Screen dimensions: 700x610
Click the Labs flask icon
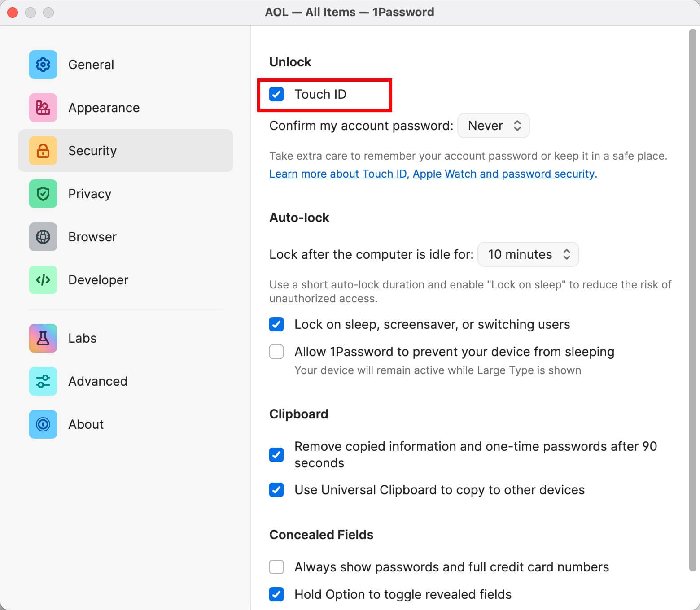43,338
